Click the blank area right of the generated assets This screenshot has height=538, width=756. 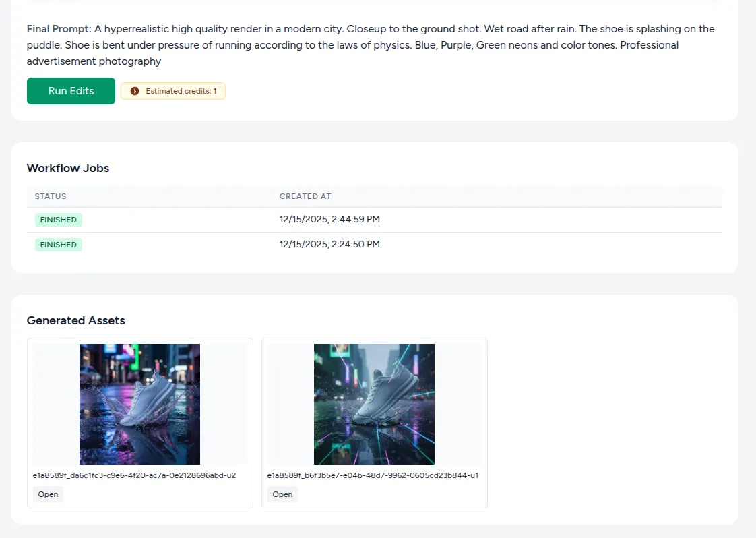pos(606,418)
